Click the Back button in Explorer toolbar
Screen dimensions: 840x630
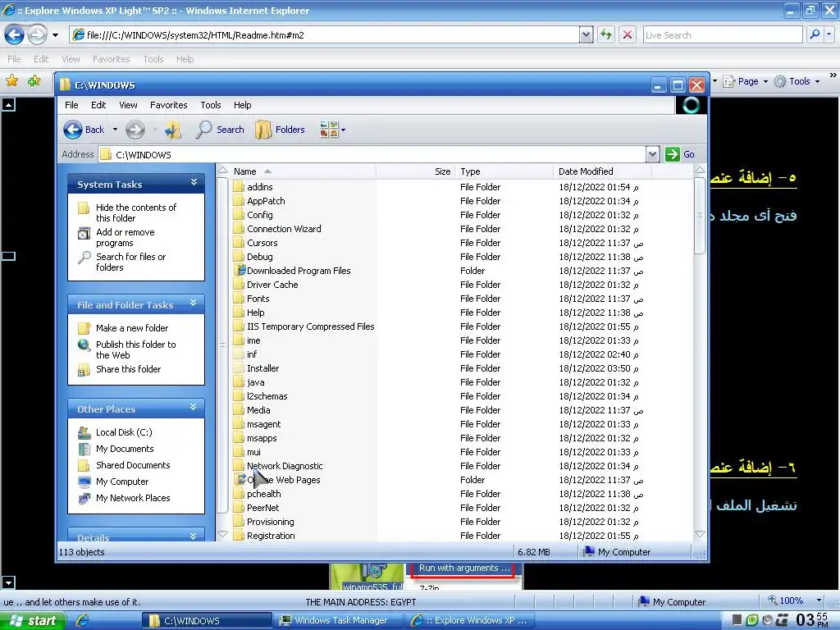(x=84, y=130)
